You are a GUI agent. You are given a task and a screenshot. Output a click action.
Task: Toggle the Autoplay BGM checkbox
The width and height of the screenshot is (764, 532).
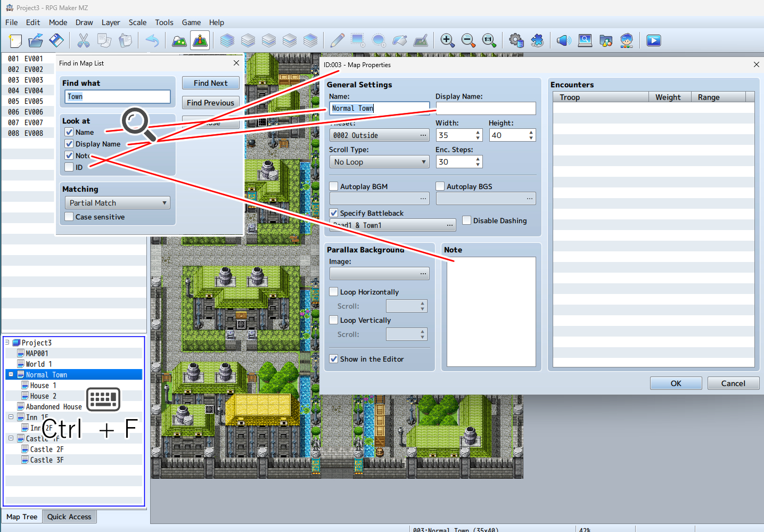click(x=334, y=186)
